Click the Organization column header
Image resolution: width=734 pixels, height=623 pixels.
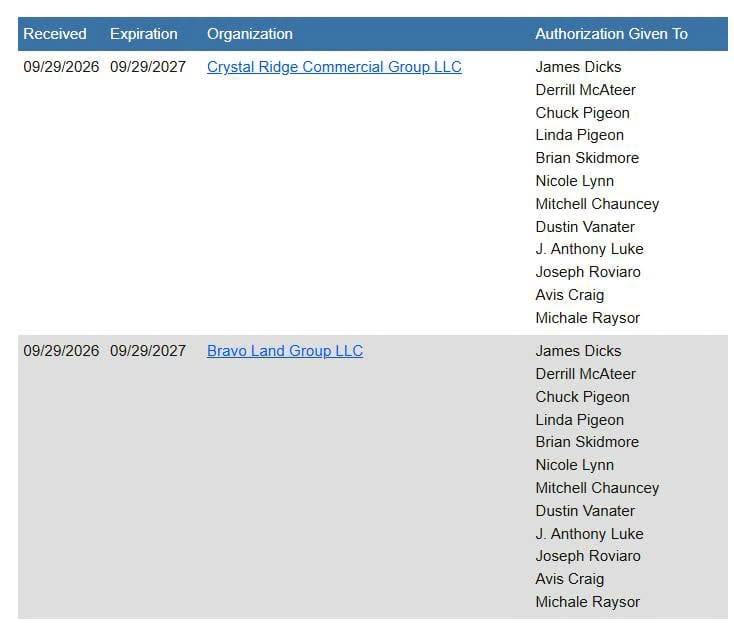tap(250, 34)
